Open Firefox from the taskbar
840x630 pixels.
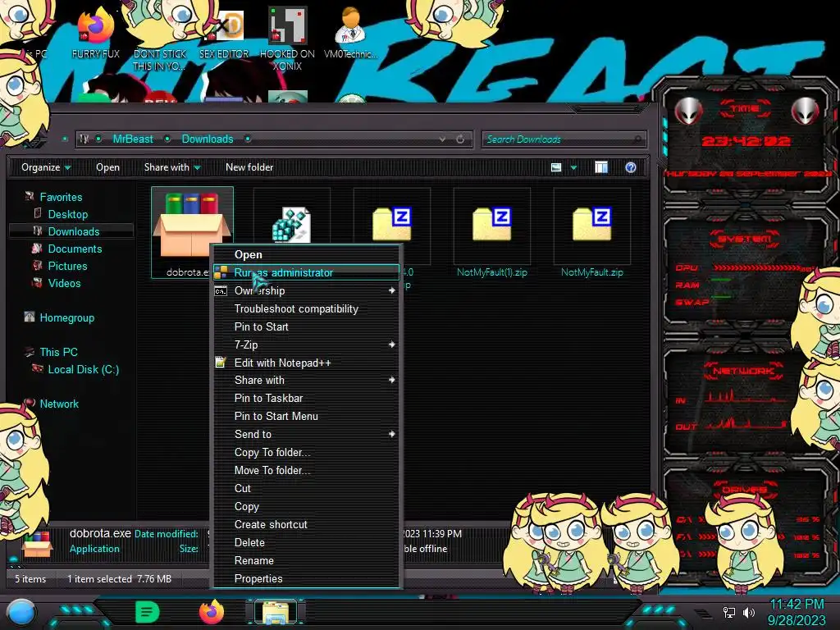point(212,611)
